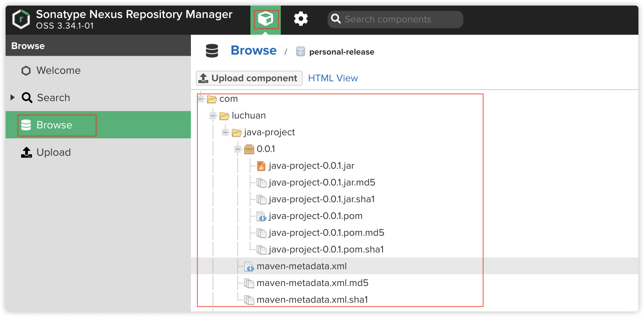This screenshot has width=644, height=317.
Task: Expand the Search sidebar arrow
Action: (x=12, y=97)
